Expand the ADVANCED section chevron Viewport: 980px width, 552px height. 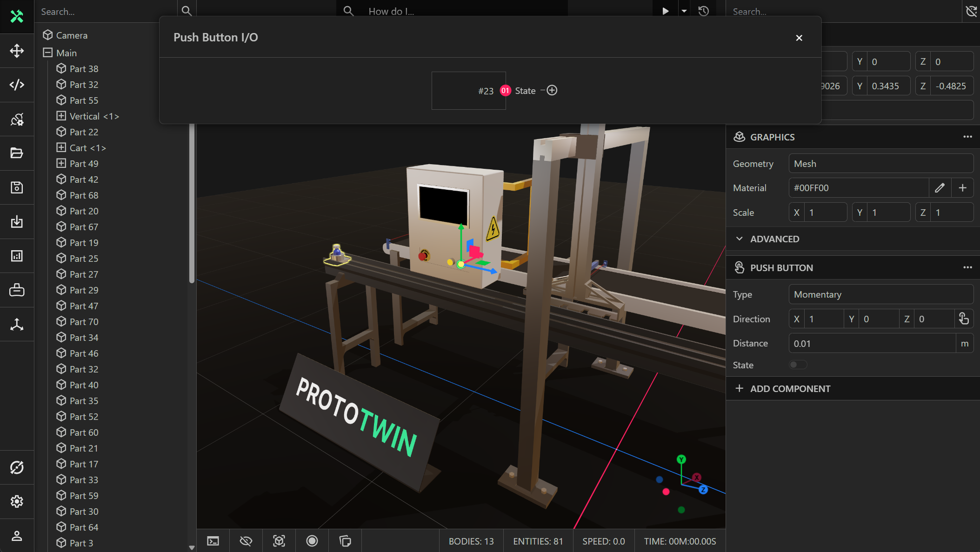[739, 239]
